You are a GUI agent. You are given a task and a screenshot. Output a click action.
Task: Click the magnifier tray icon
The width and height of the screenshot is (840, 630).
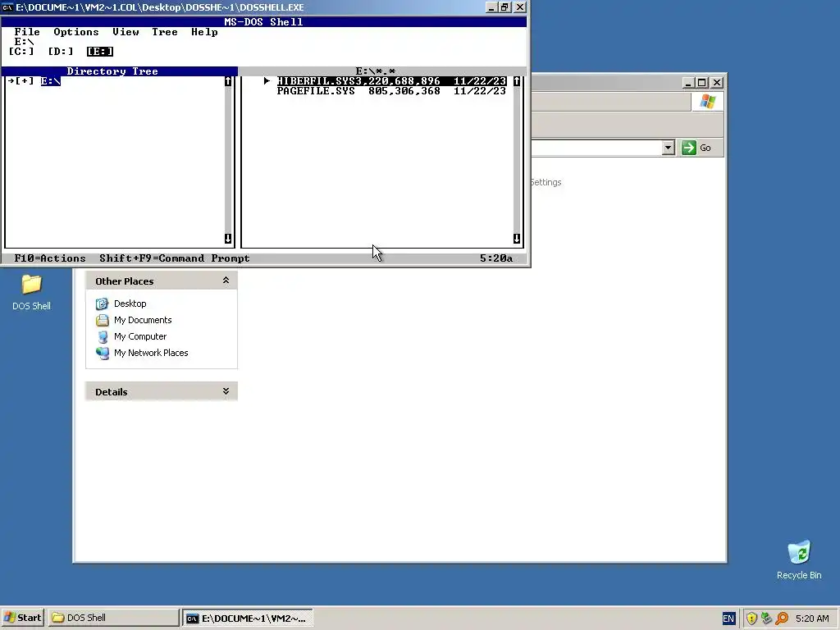tap(782, 619)
